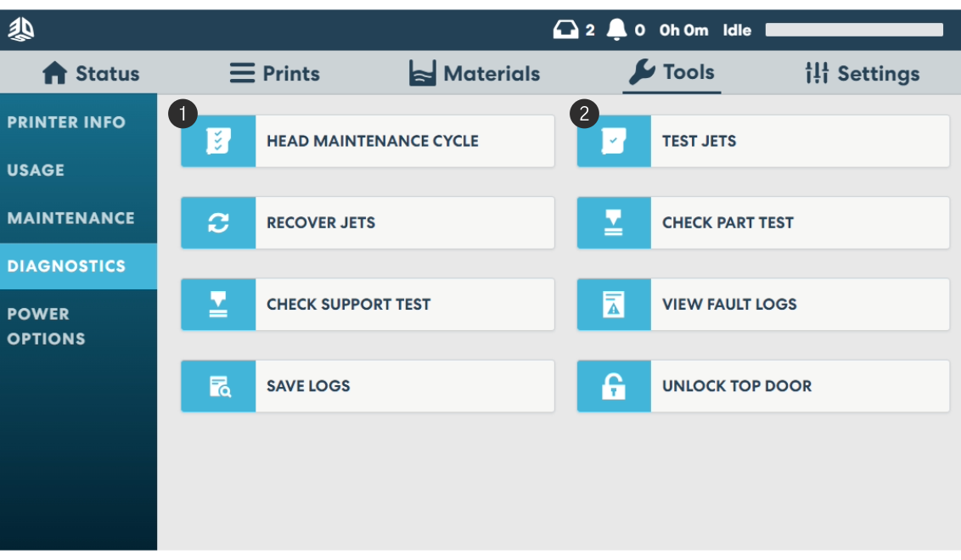The height and width of the screenshot is (560, 961).
Task: Open the Usage sidebar section
Action: click(36, 170)
